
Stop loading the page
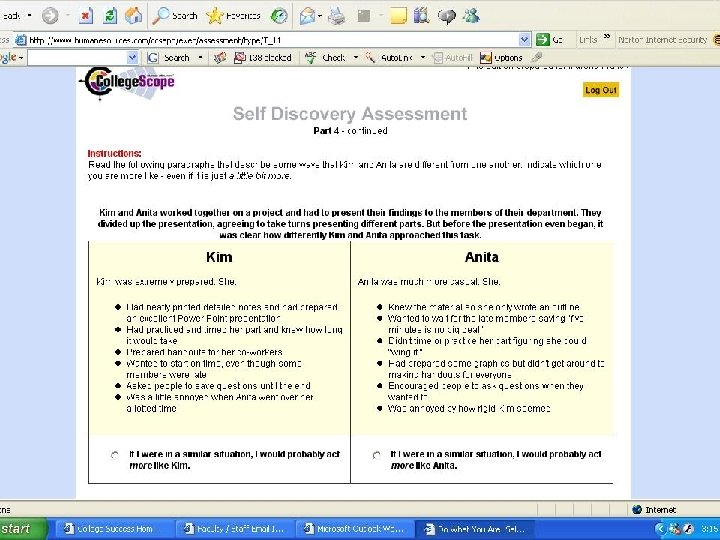pyautogui.click(x=85, y=16)
